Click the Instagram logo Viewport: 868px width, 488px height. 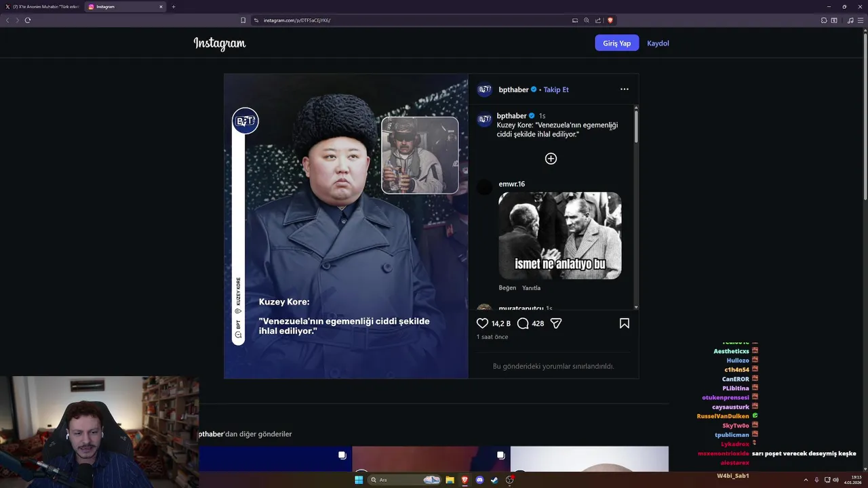click(220, 43)
